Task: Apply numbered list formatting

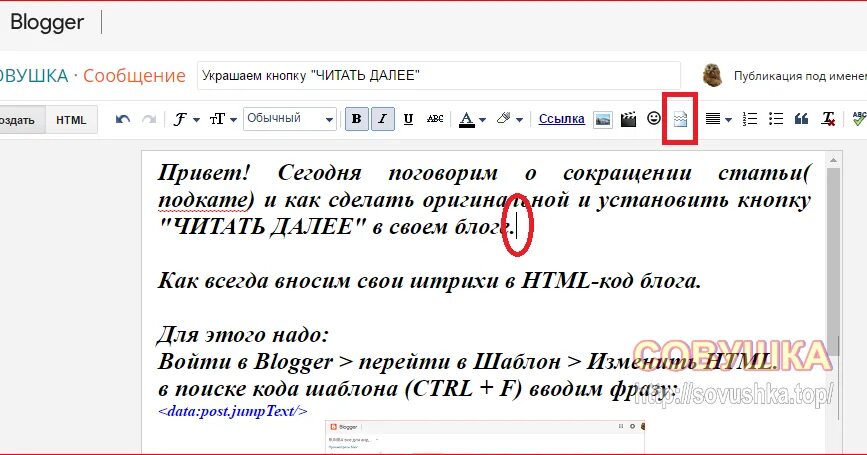Action: click(x=750, y=119)
